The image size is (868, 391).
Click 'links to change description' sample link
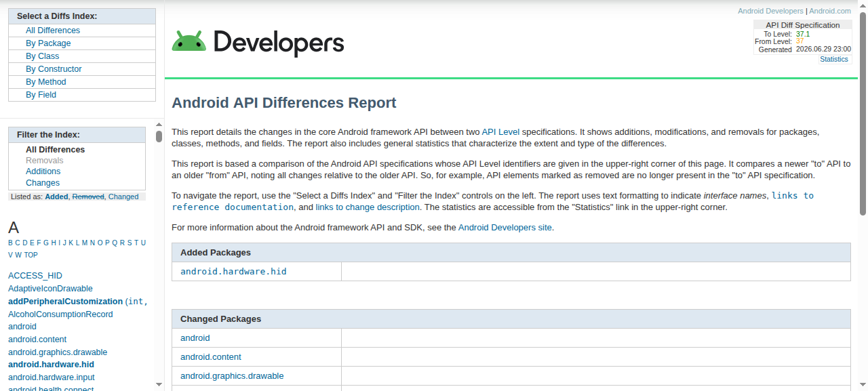tap(368, 207)
